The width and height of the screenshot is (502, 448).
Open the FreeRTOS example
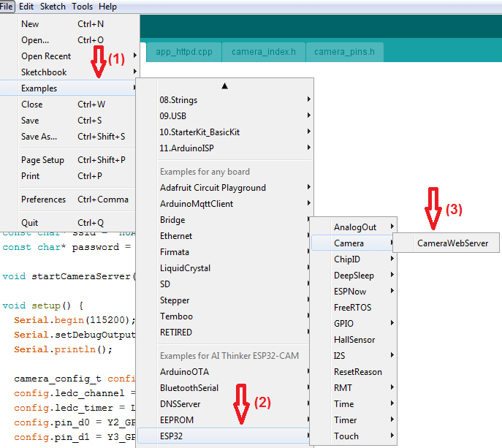pyautogui.click(x=354, y=308)
